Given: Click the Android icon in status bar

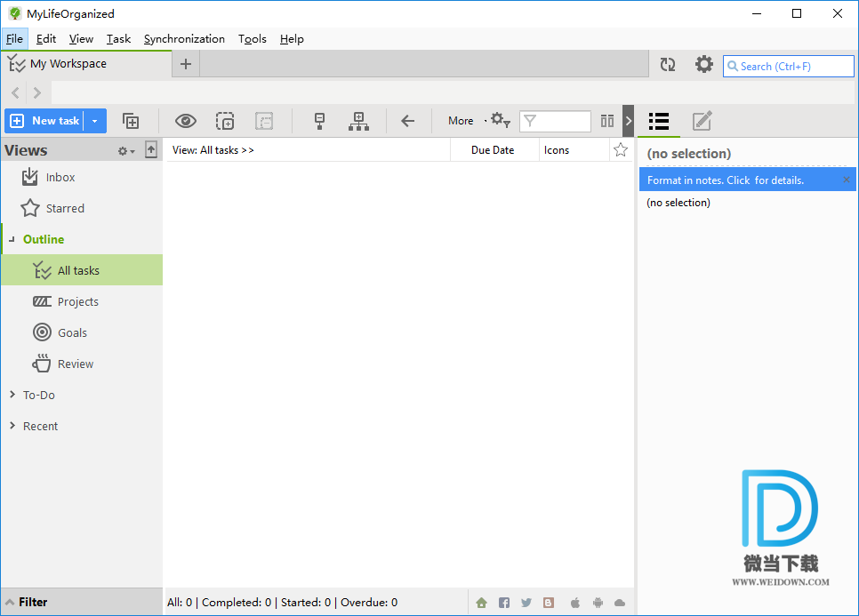Looking at the screenshot, I should pyautogui.click(x=598, y=603).
